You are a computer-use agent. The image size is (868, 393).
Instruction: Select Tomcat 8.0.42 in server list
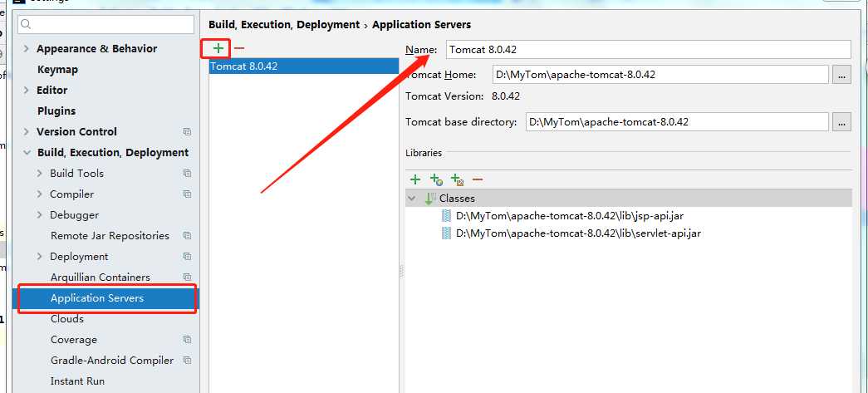[304, 66]
